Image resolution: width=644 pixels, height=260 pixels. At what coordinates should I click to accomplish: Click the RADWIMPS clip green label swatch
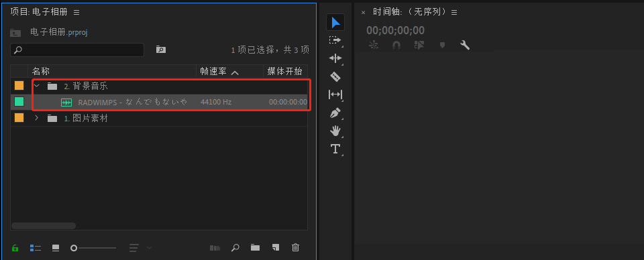[x=19, y=102]
